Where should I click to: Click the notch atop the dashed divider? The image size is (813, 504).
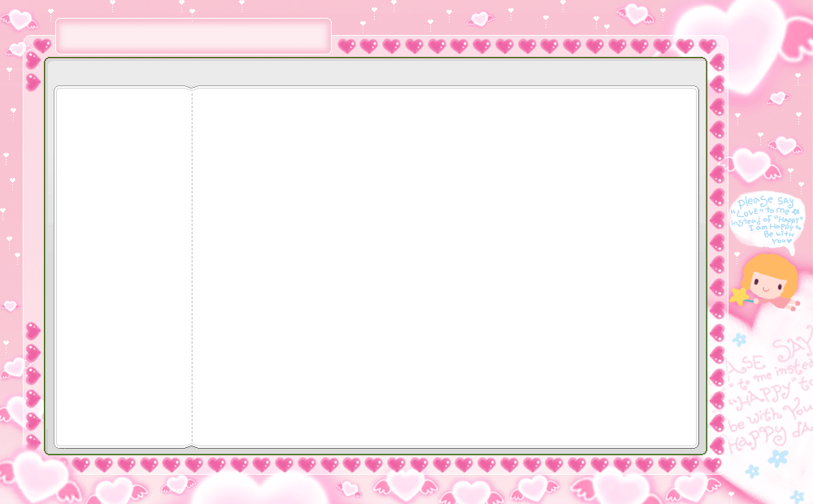192,88
